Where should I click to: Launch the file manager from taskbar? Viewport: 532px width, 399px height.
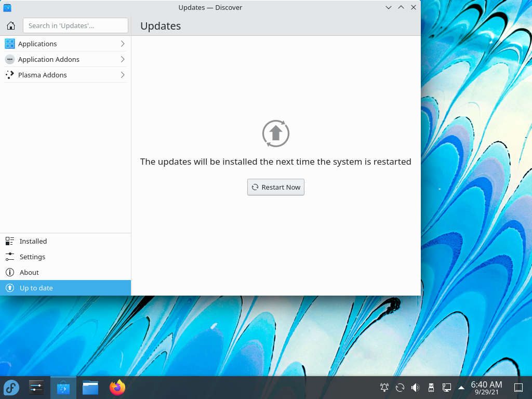click(90, 388)
